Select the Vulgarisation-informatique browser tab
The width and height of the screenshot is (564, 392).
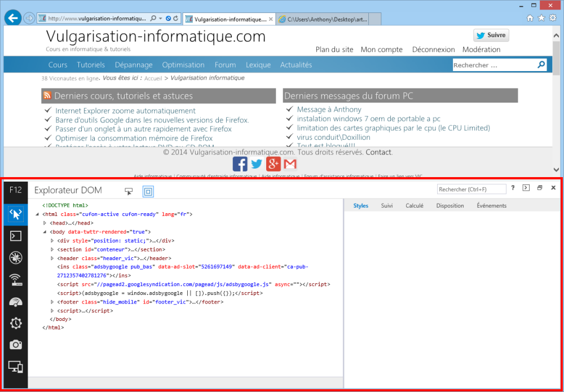(229, 19)
